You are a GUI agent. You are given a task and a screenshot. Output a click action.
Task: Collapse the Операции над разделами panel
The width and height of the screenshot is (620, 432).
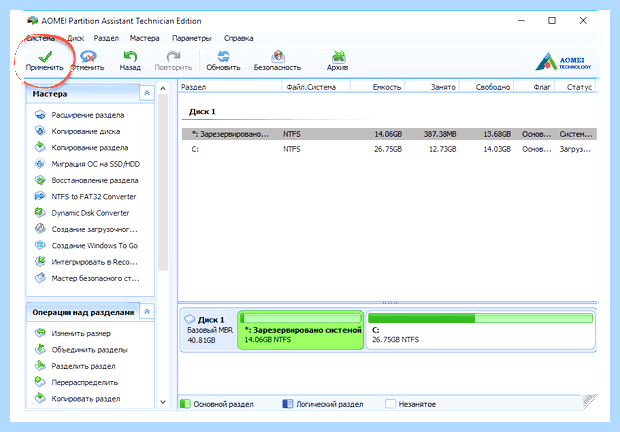[x=147, y=311]
